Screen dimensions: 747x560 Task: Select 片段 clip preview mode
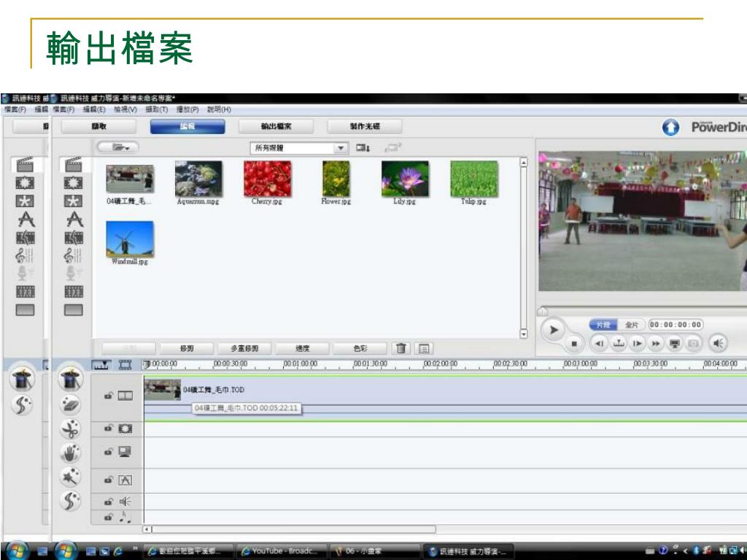click(603, 324)
